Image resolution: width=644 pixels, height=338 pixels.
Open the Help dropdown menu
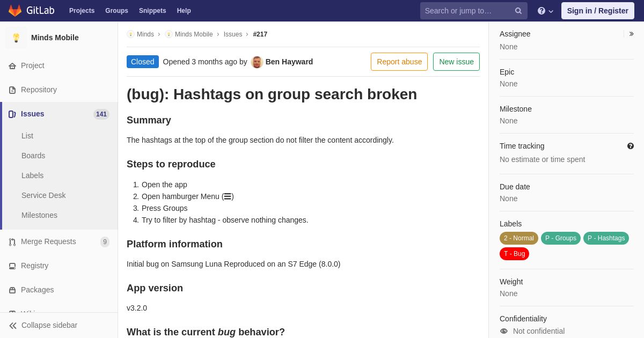click(545, 11)
